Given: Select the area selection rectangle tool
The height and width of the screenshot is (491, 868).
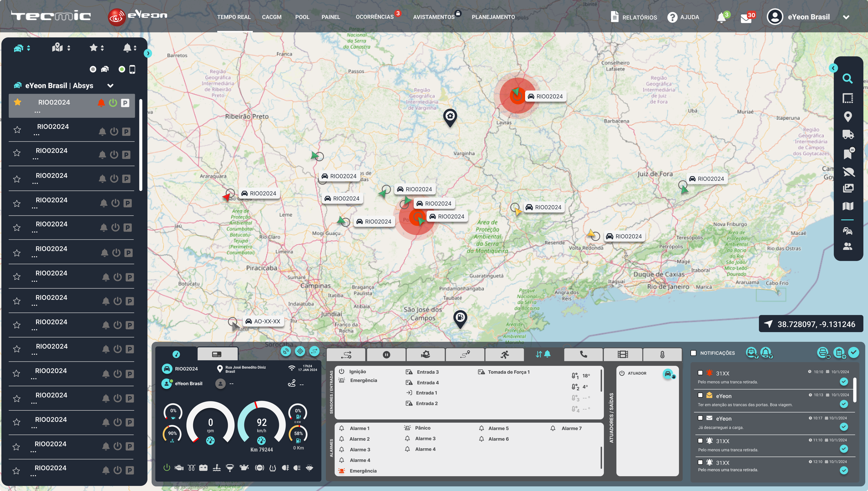Looking at the screenshot, I should [x=847, y=98].
